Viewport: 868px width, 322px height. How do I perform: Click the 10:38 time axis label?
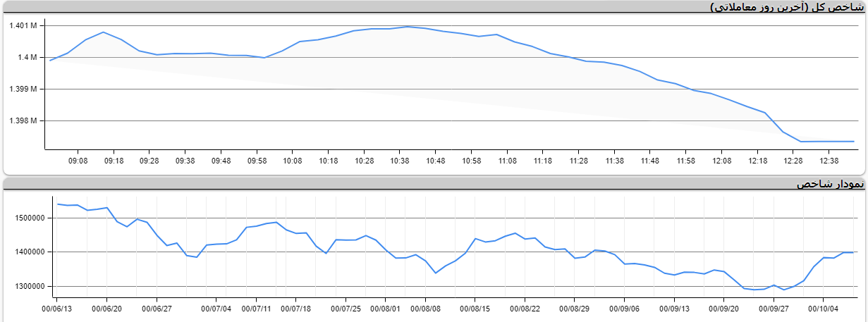tap(400, 161)
